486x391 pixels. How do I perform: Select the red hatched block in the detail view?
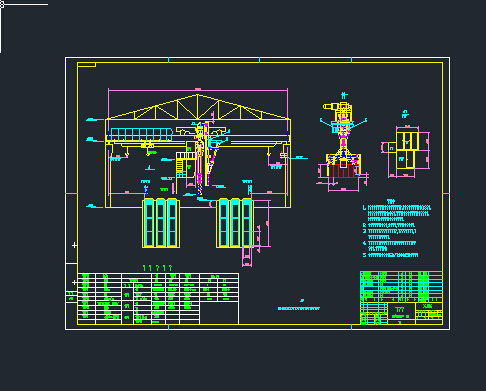point(343,171)
